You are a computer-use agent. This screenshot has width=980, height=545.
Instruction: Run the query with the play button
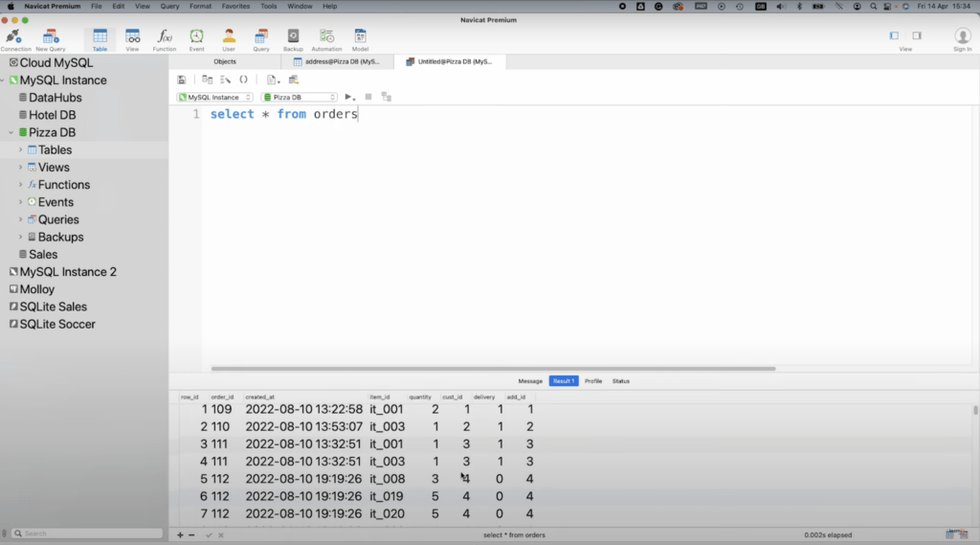(x=348, y=97)
